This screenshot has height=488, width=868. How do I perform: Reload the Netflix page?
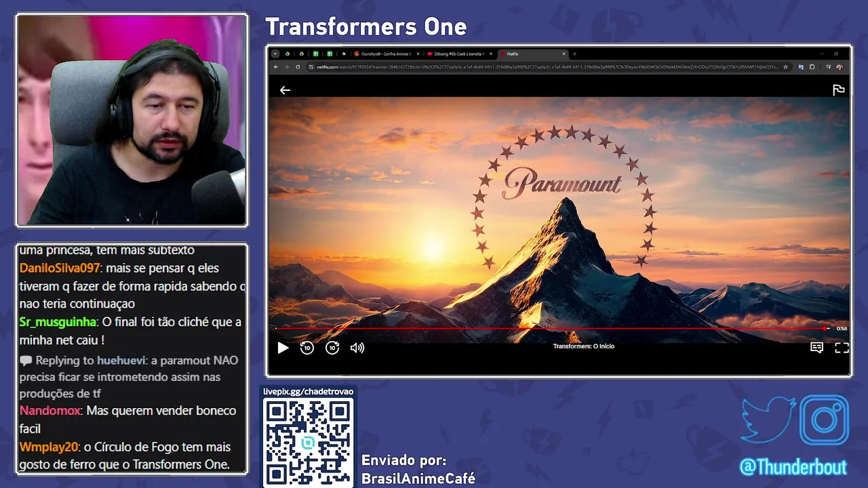[x=298, y=67]
